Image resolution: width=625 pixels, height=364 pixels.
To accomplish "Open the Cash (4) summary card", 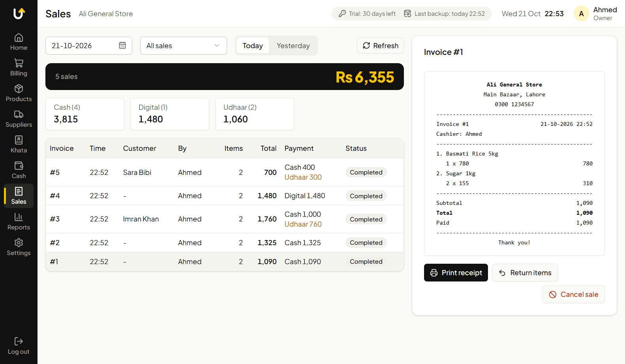I will (x=85, y=114).
